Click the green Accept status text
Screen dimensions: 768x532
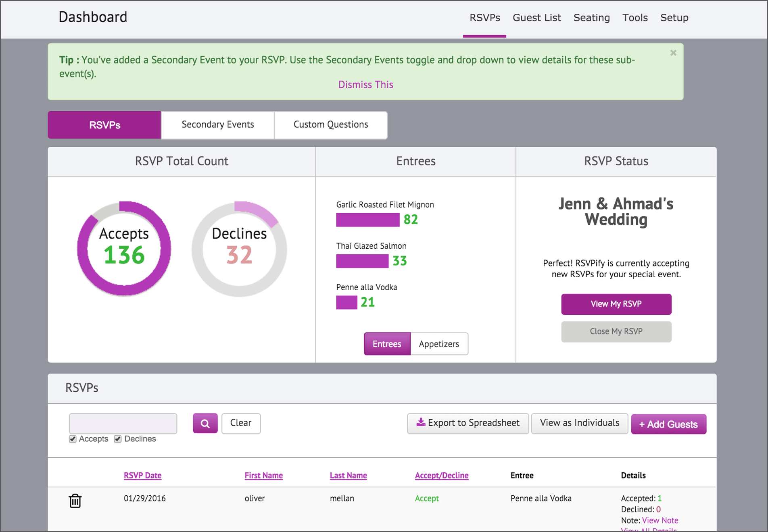427,499
